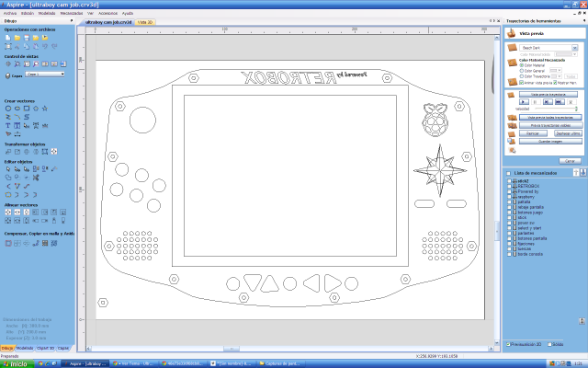Redo the action with the redo arrow
The image size is (588, 368).
(54, 47)
